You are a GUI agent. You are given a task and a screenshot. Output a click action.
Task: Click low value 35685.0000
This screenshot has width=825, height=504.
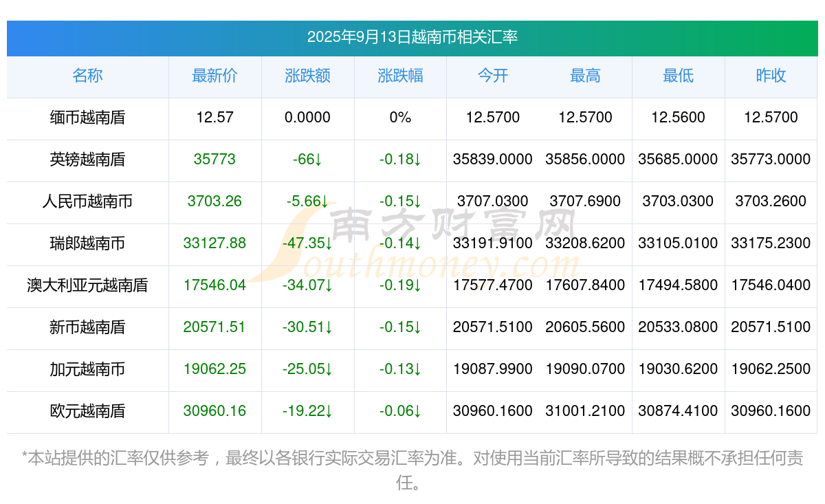pos(678,160)
